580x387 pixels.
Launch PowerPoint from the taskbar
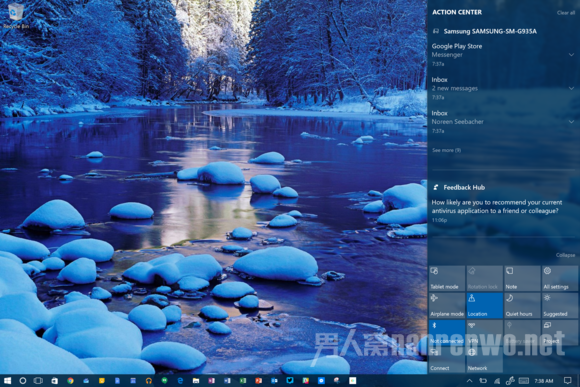click(x=259, y=380)
